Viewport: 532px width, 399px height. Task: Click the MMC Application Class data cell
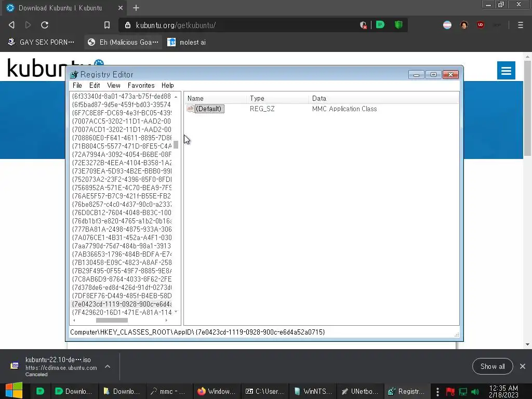point(344,109)
